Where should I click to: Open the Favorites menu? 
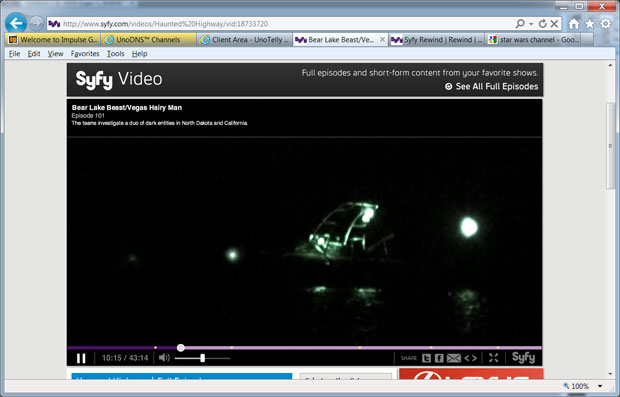(x=85, y=54)
